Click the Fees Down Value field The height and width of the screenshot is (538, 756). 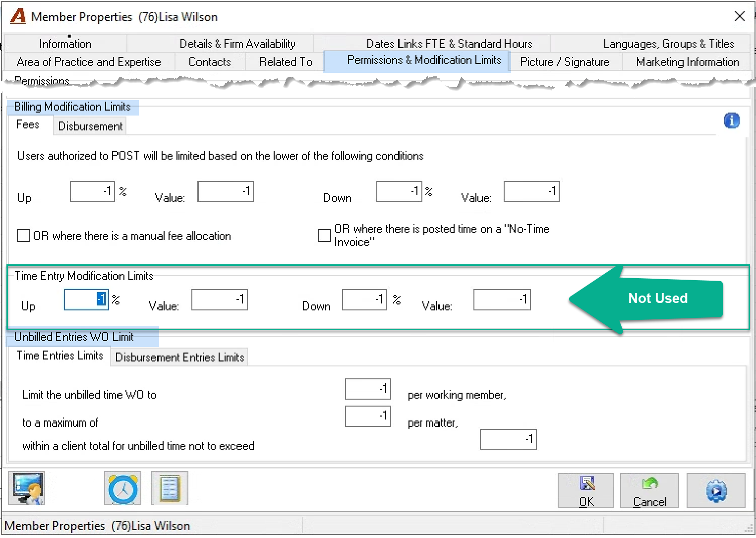532,191
